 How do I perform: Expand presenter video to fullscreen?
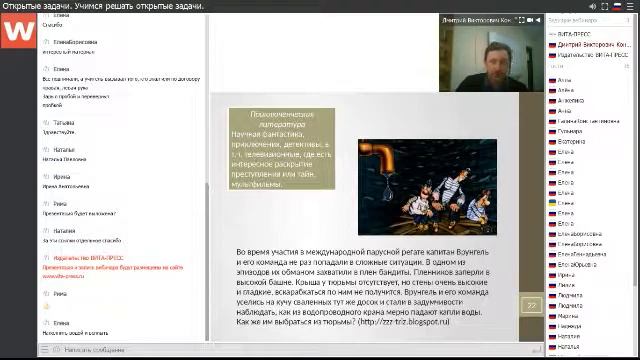[x=522, y=20]
